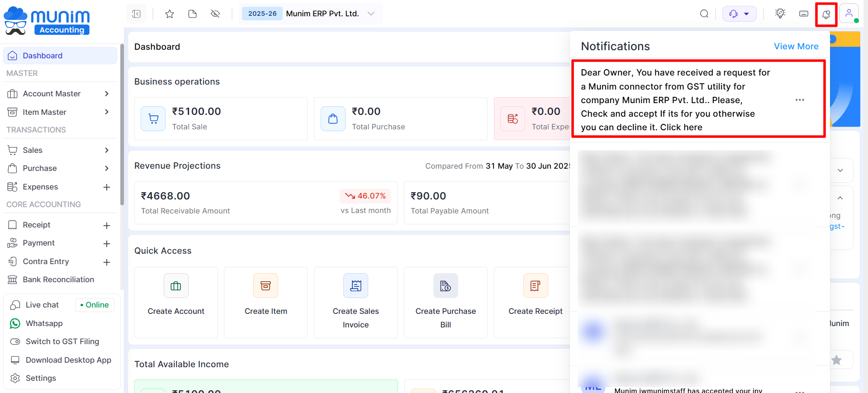Screen dimensions: 868x393
Task: Open Expenses in sidebar
Action: point(40,187)
